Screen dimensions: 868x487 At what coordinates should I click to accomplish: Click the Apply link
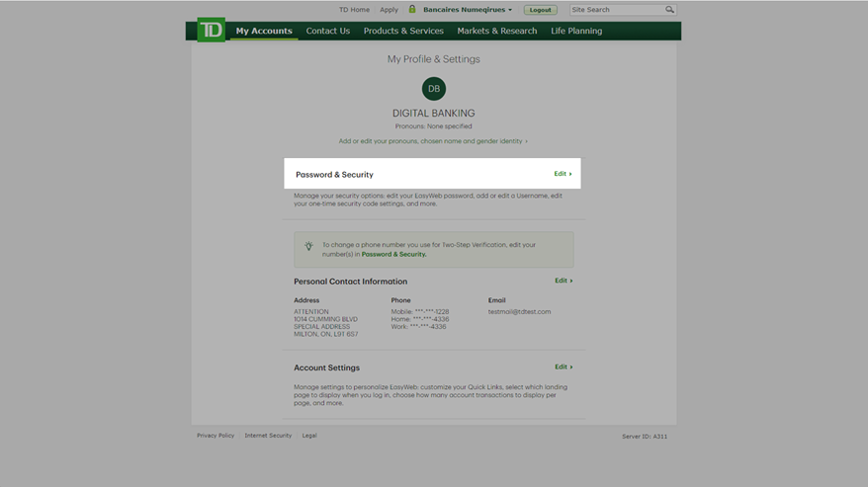click(389, 10)
